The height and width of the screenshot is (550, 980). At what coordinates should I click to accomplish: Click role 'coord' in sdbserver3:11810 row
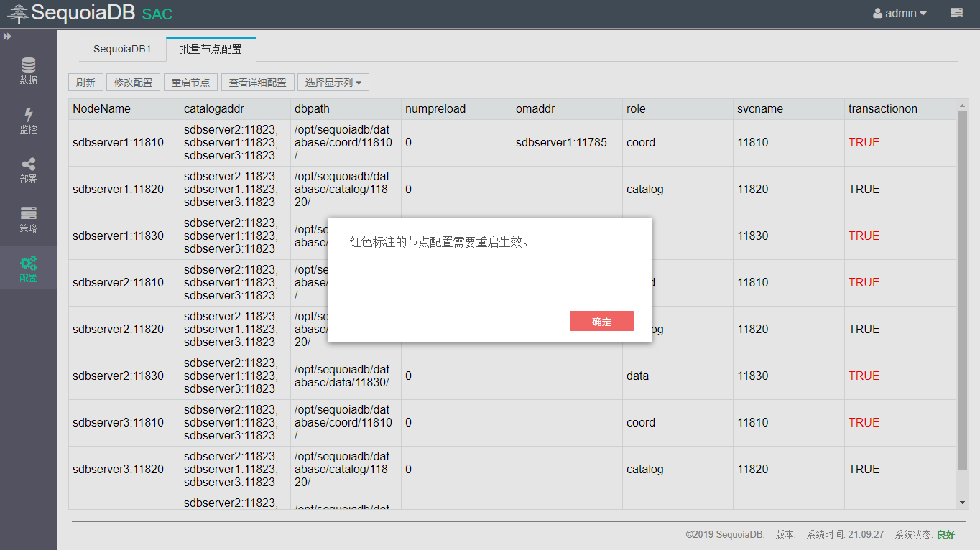click(x=641, y=422)
